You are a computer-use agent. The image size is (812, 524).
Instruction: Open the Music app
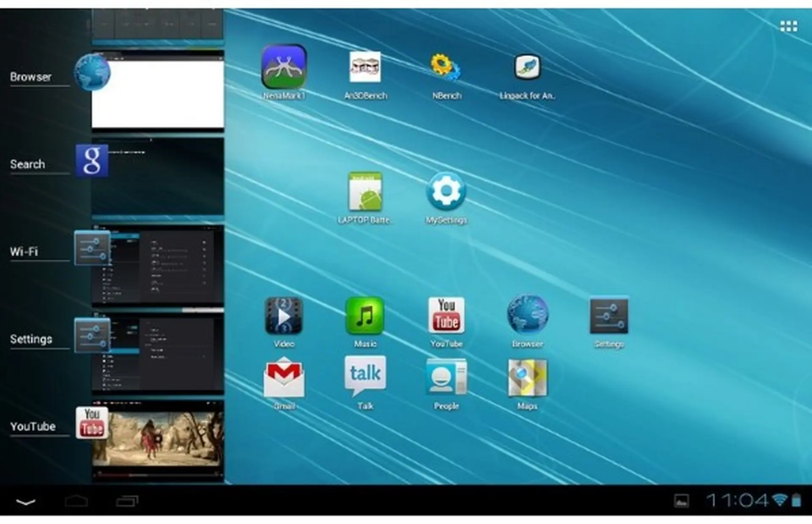(x=365, y=316)
